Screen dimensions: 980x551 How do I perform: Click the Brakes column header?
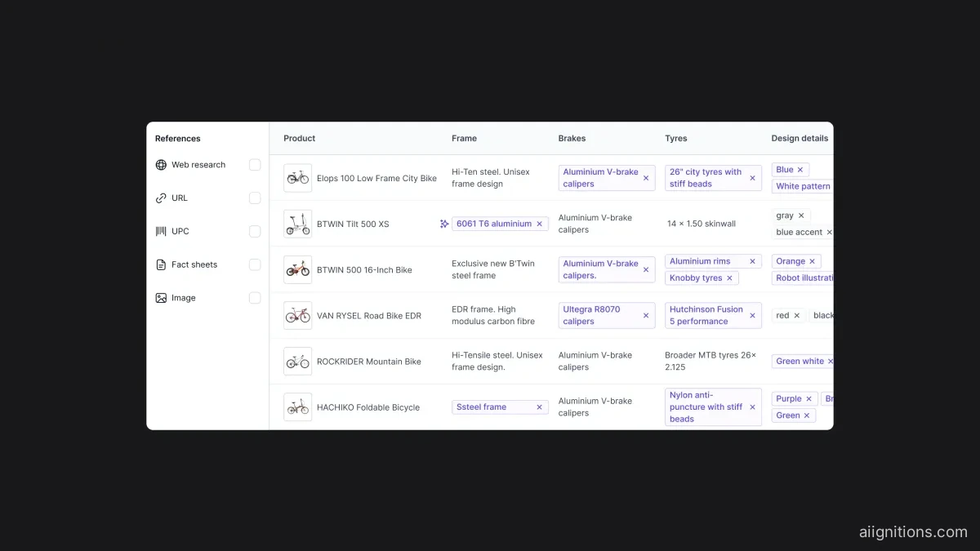(572, 139)
